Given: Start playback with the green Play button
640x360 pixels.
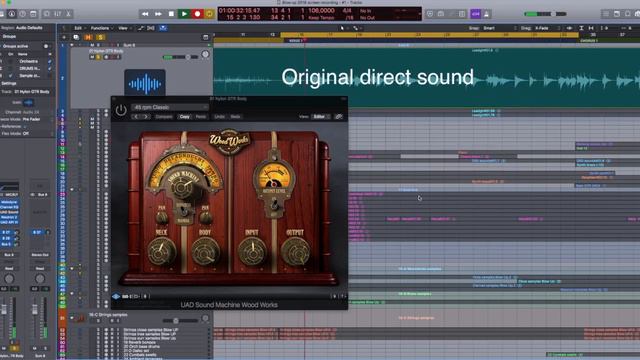Looking at the screenshot, I should [184, 14].
